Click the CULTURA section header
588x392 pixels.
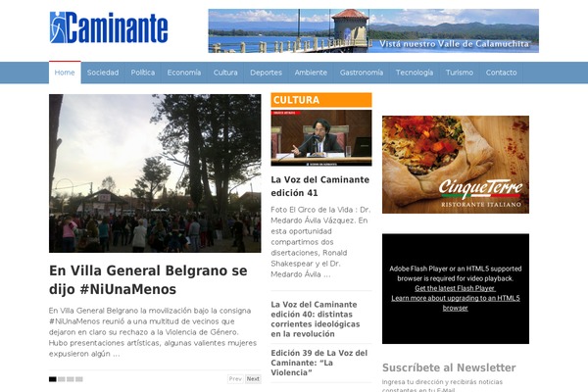[321, 100]
